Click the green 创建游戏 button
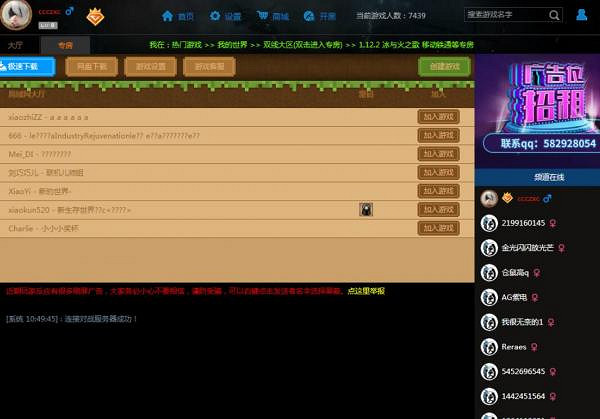Screen dimensions: 600x419 click(444, 66)
